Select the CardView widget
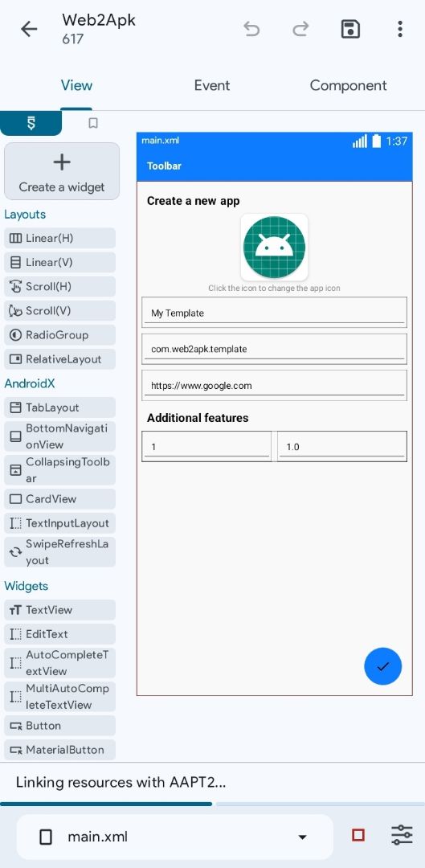The image size is (425, 868). [59, 499]
